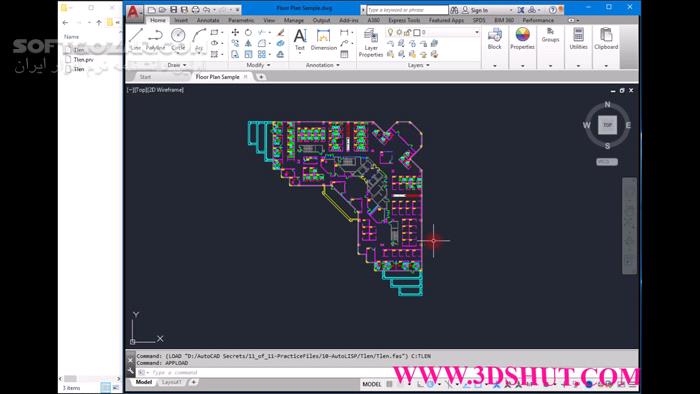This screenshot has height=394, width=700.
Task: Activate the Text annotation tool
Action: [300, 39]
